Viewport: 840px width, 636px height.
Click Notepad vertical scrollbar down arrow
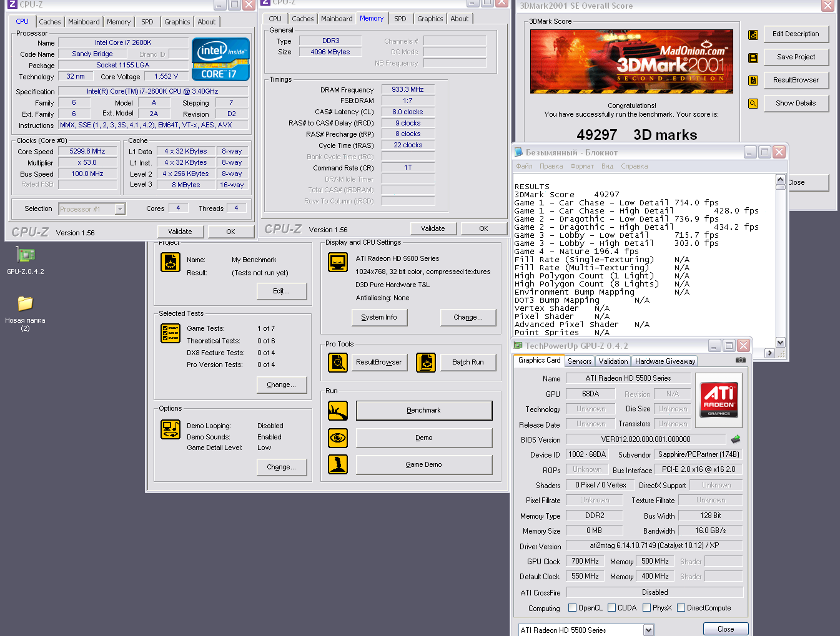[780, 342]
